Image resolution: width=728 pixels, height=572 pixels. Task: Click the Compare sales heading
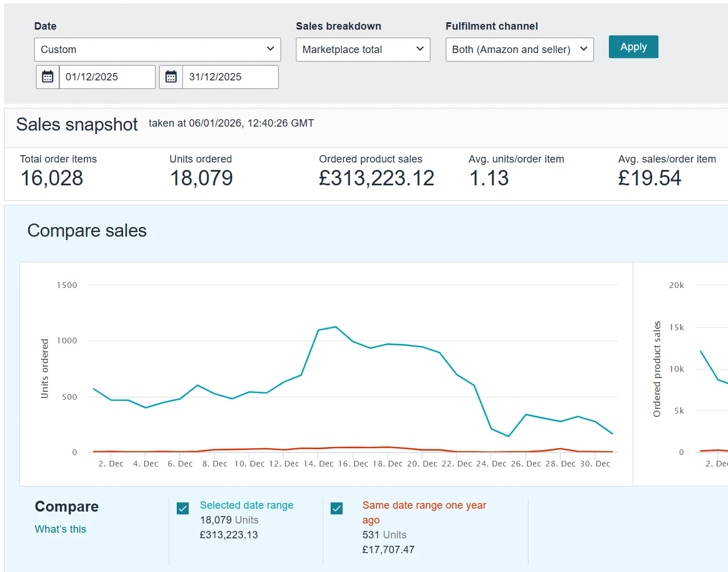click(x=87, y=230)
